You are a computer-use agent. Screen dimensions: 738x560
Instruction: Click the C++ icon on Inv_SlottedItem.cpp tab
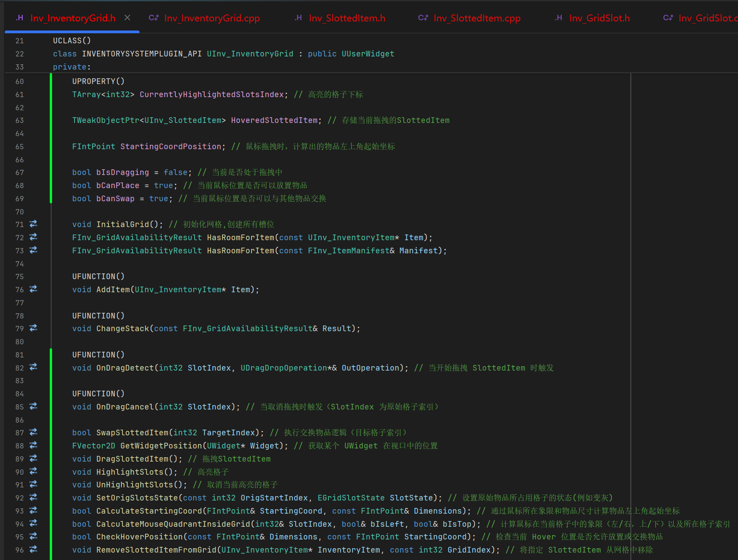pyautogui.click(x=423, y=18)
